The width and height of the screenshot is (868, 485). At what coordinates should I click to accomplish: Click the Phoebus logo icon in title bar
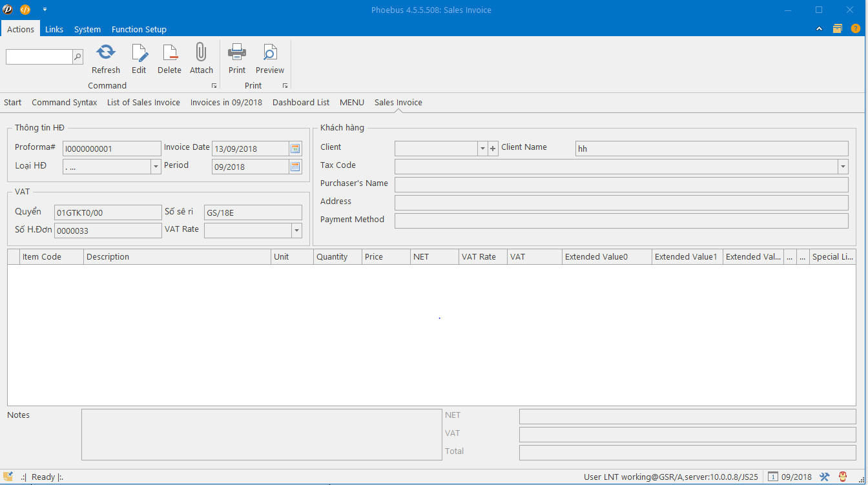[8, 10]
